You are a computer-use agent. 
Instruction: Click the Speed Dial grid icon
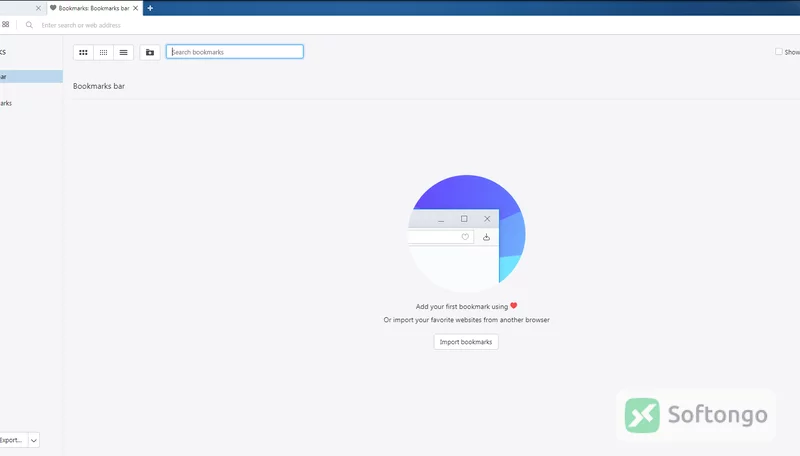(x=6, y=24)
